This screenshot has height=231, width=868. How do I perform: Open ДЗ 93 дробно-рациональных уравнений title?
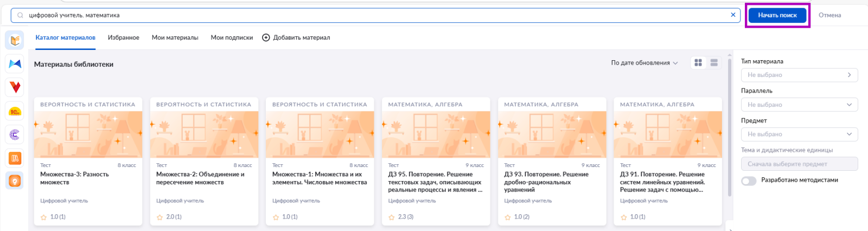coord(546,182)
